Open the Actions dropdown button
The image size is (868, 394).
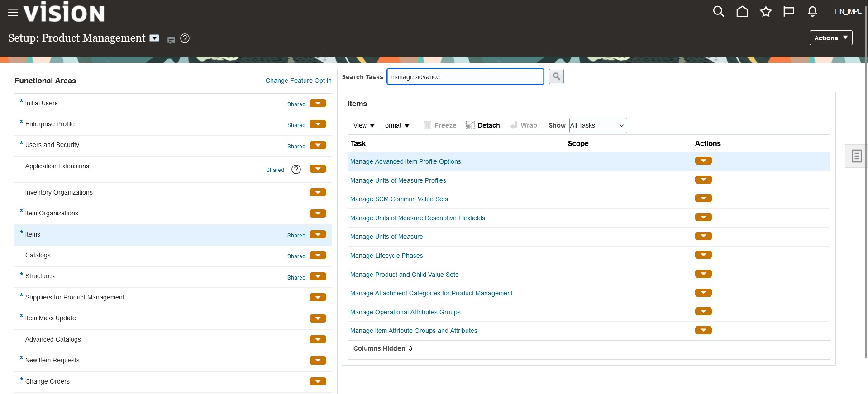(831, 38)
